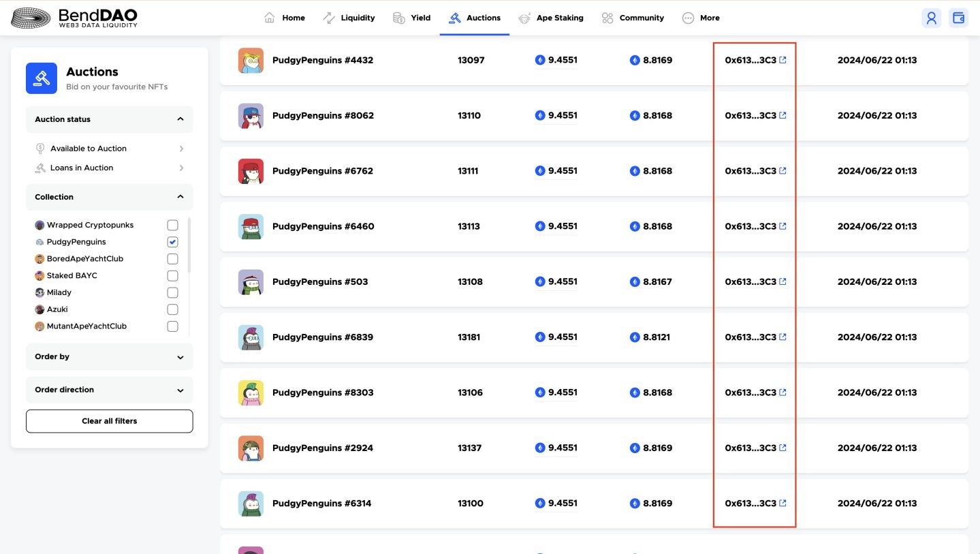Open the Liquidity menu
The height and width of the screenshot is (554, 980).
[349, 18]
